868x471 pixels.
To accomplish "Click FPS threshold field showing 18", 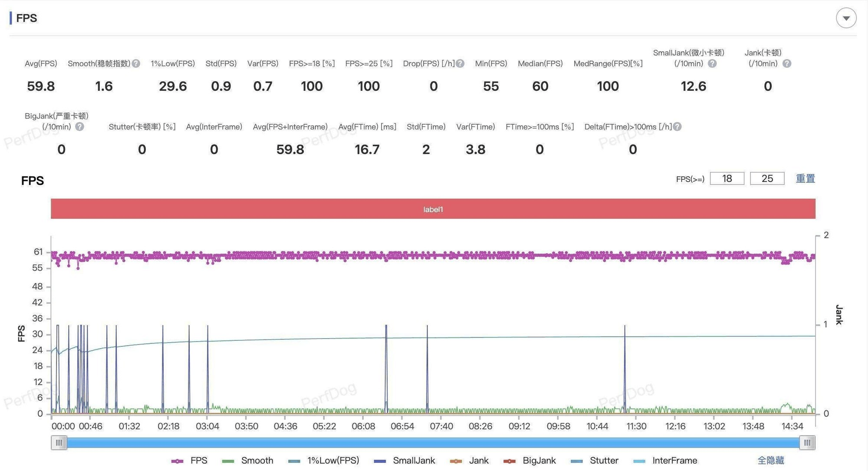I will coord(727,179).
